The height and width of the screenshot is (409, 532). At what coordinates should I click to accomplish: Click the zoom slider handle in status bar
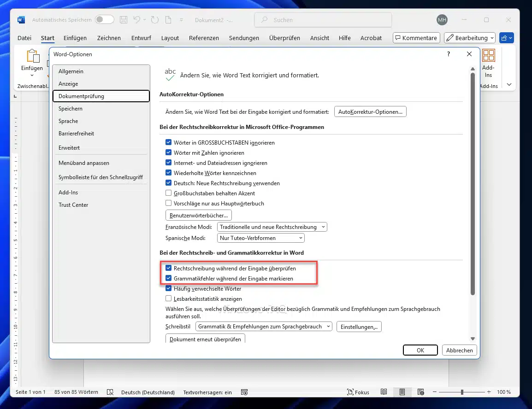point(462,392)
